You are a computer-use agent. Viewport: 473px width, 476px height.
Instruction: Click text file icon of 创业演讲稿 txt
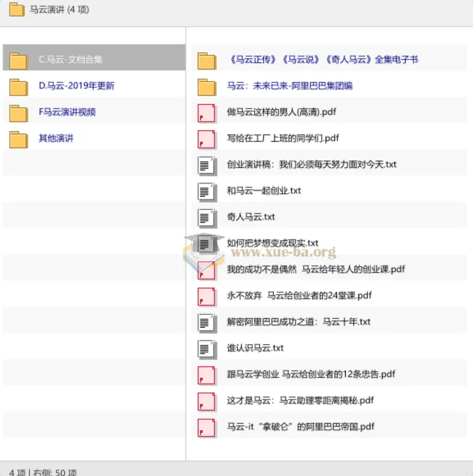(207, 166)
